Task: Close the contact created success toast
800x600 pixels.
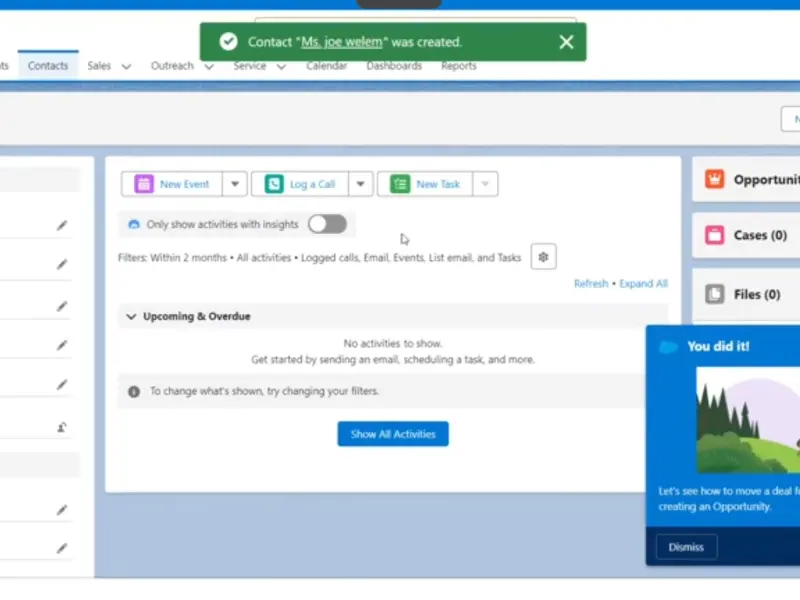Action: click(x=566, y=42)
